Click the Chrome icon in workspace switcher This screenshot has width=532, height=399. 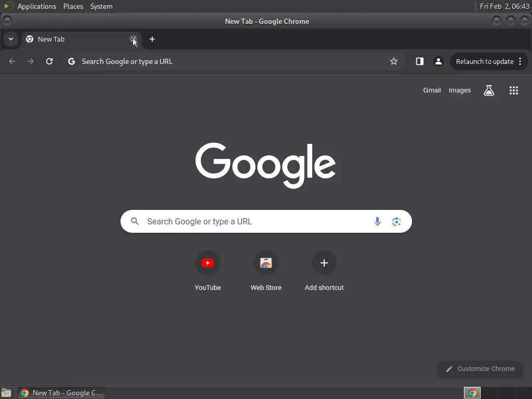[472, 393]
